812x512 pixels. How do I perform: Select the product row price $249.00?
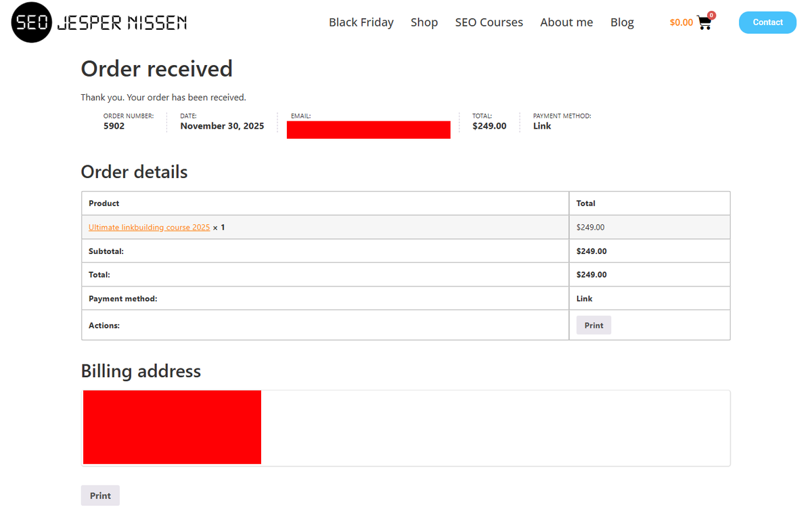(590, 228)
